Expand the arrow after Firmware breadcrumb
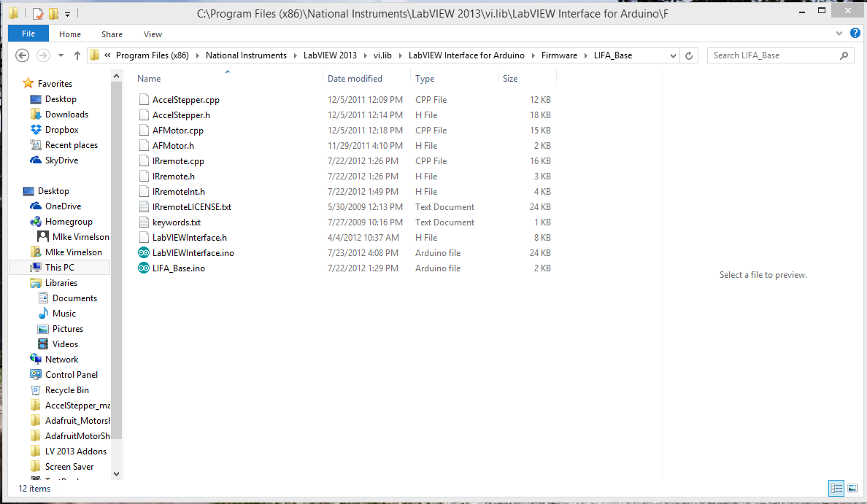867x504 pixels. [586, 55]
